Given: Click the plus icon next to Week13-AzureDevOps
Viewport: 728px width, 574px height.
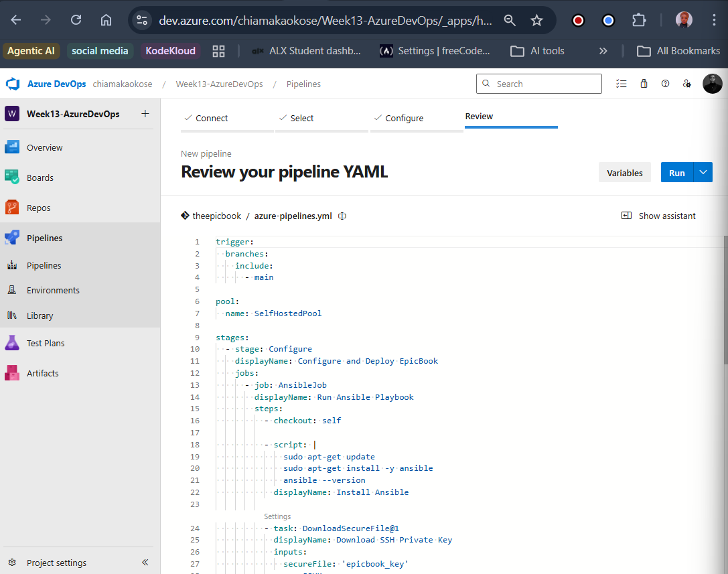Looking at the screenshot, I should coord(145,114).
